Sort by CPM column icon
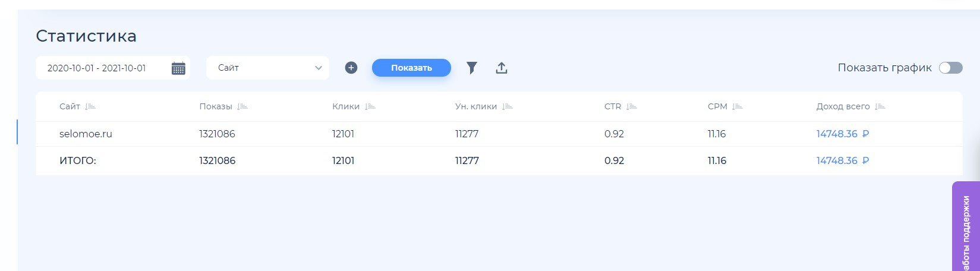This screenshot has height=271, width=980. coord(737,106)
